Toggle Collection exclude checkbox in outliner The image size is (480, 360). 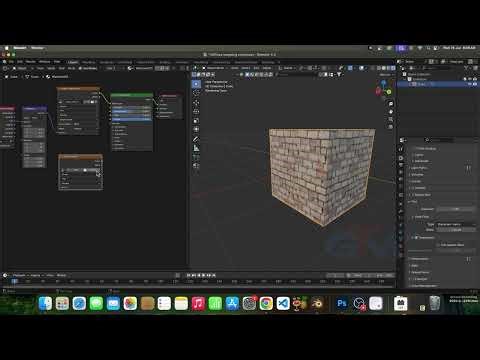click(x=465, y=79)
